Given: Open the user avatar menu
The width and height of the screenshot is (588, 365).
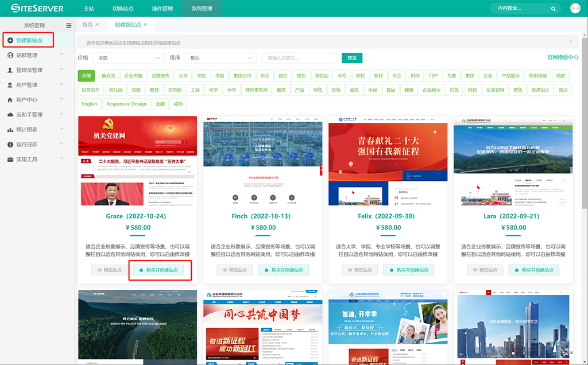Looking at the screenshot, I should point(575,8).
